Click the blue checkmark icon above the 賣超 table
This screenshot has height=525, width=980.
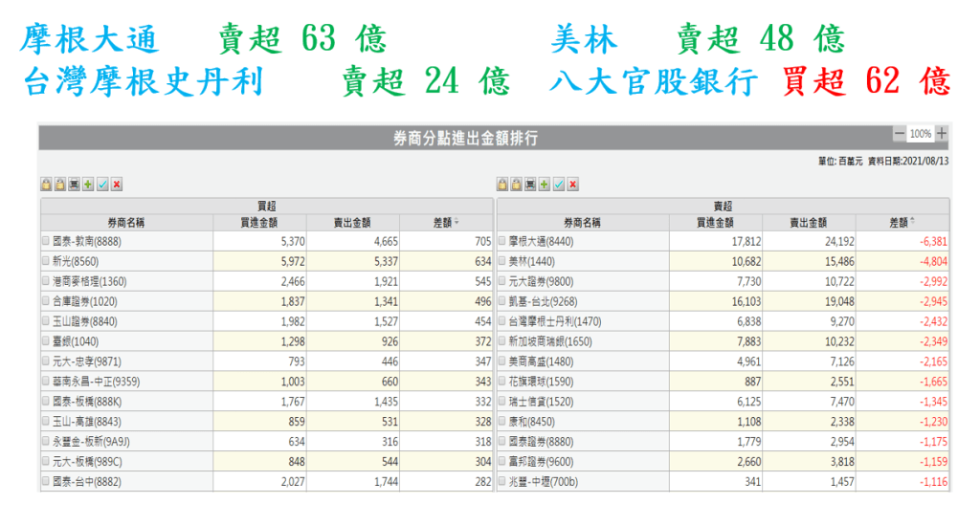(559, 185)
